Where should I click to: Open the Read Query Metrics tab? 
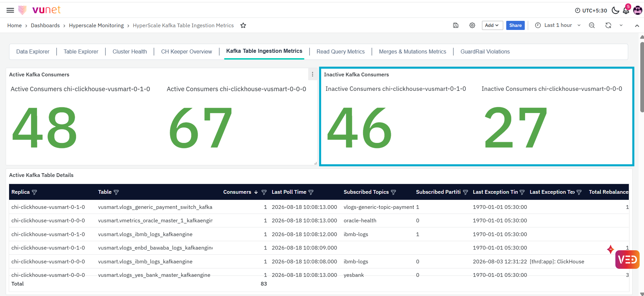coord(341,51)
